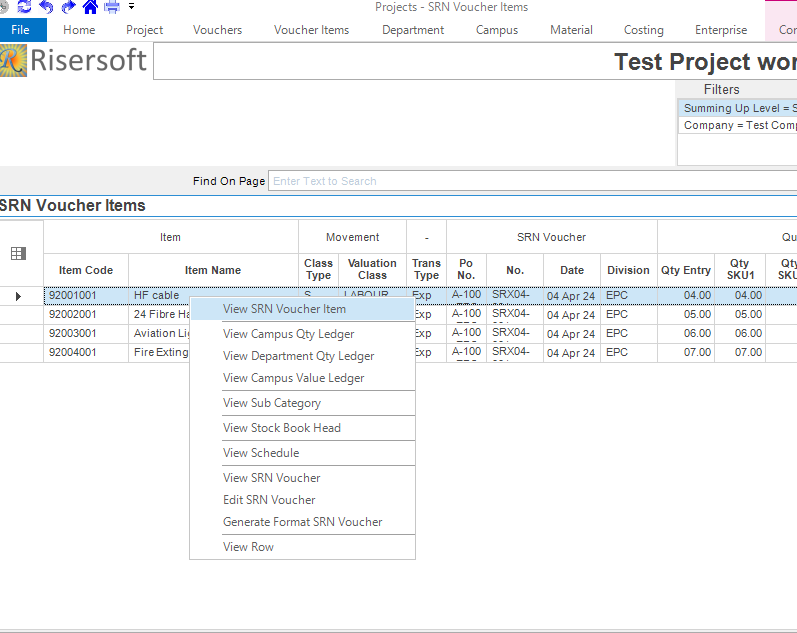Select View SRN Voucher Item

[x=284, y=309]
